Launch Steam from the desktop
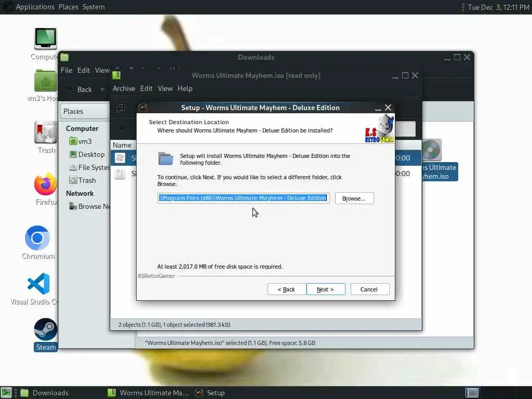The height and width of the screenshot is (399, 532). tap(46, 329)
